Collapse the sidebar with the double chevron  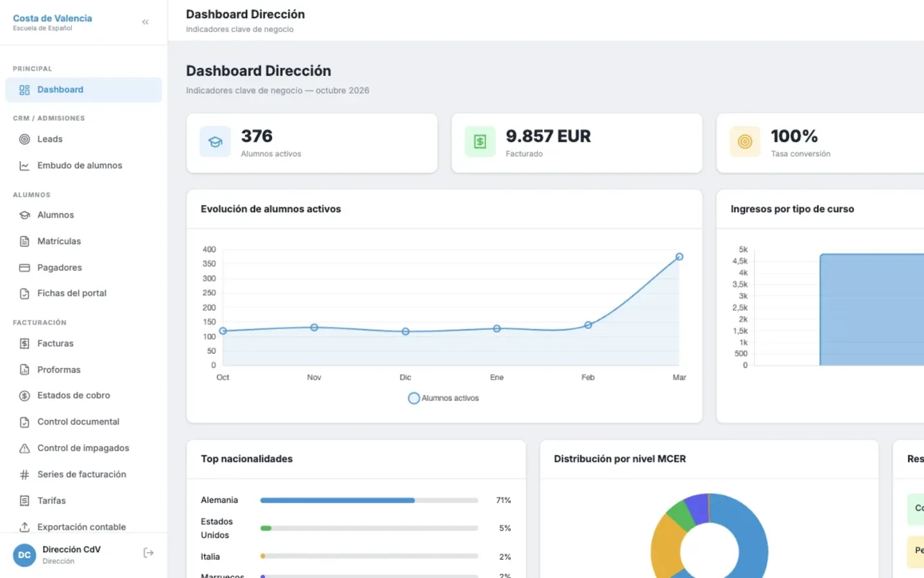(146, 22)
